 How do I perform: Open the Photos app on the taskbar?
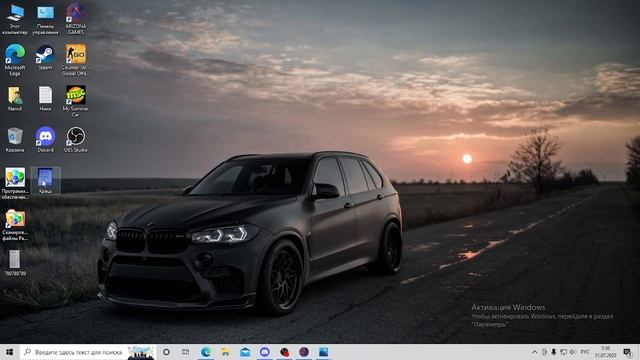[x=323, y=352]
